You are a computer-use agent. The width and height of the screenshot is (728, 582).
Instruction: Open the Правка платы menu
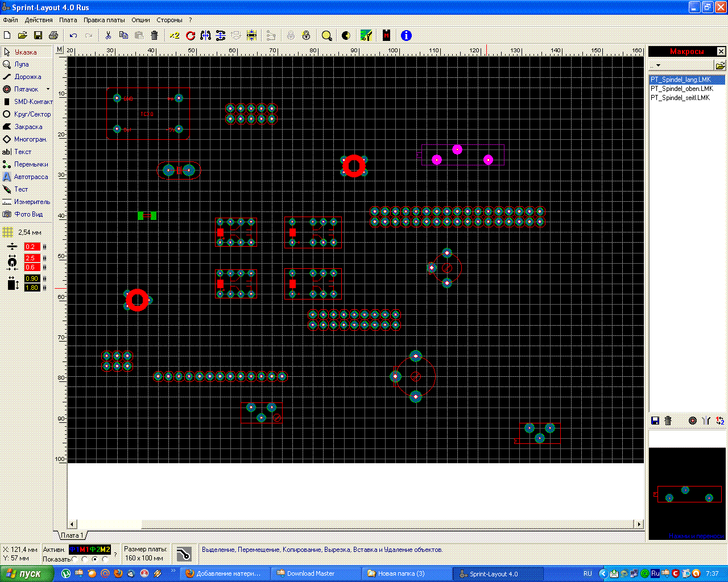tap(104, 20)
